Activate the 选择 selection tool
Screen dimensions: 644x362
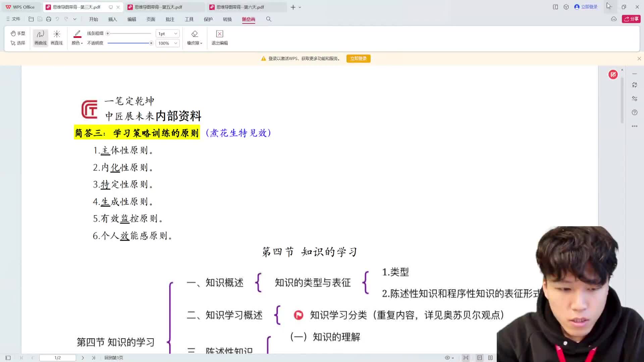[x=18, y=43]
